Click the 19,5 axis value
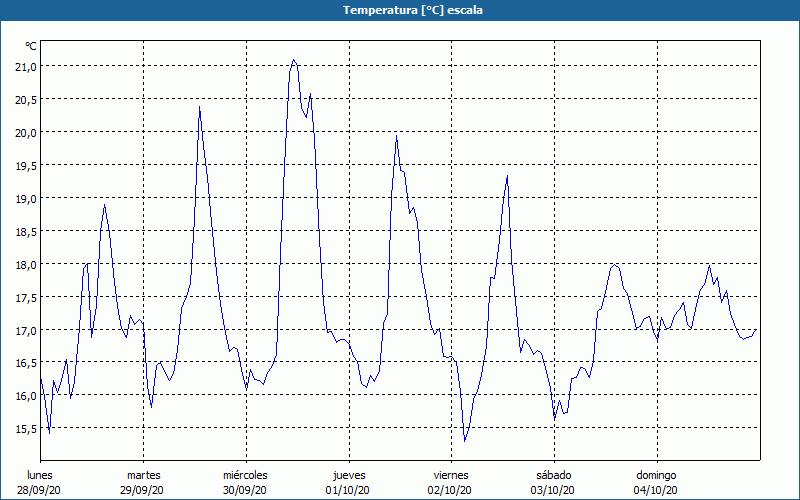The image size is (800, 500). [x=26, y=166]
